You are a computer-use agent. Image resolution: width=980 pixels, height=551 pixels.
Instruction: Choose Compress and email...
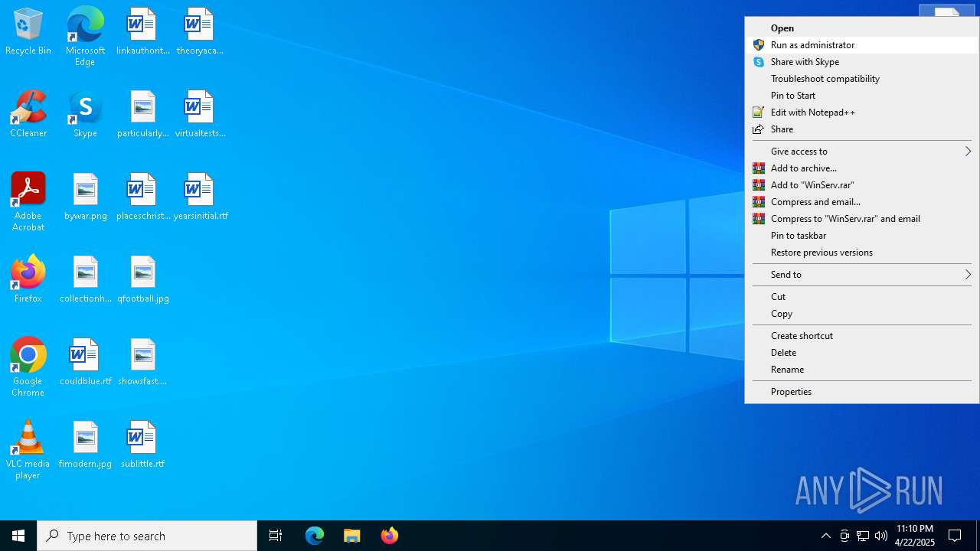tap(862, 202)
